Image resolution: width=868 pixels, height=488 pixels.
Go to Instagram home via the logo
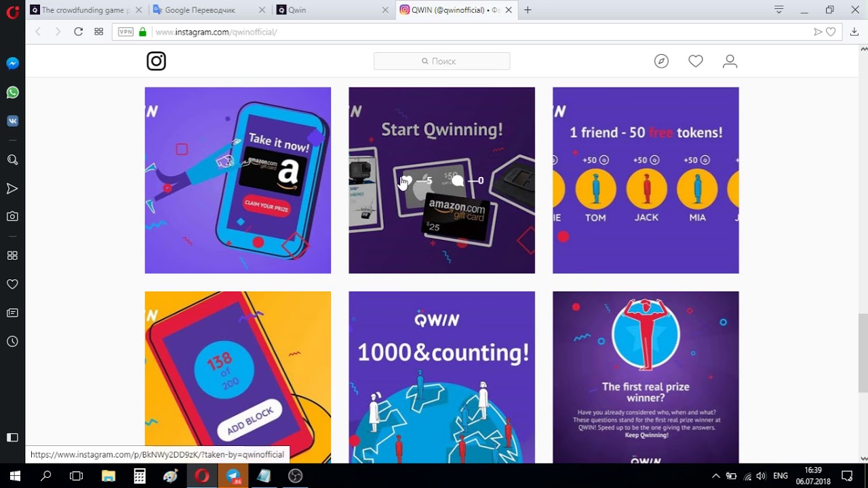pyautogui.click(x=156, y=61)
